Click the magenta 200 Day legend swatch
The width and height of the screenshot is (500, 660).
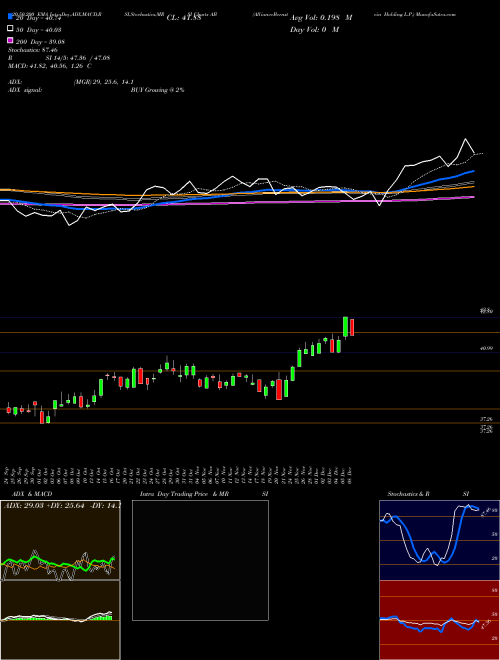click(10, 41)
